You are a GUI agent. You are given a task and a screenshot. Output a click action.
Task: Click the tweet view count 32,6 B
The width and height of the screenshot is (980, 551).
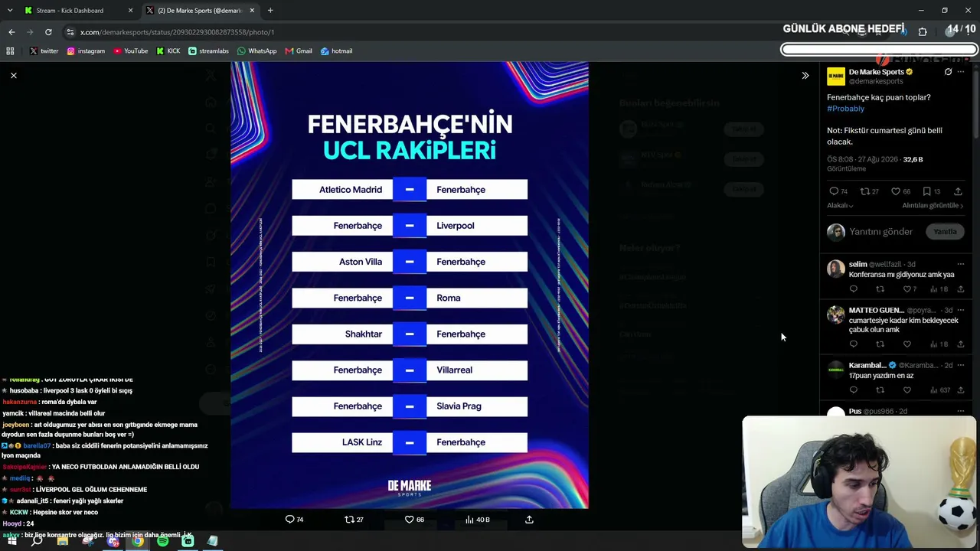(x=913, y=159)
